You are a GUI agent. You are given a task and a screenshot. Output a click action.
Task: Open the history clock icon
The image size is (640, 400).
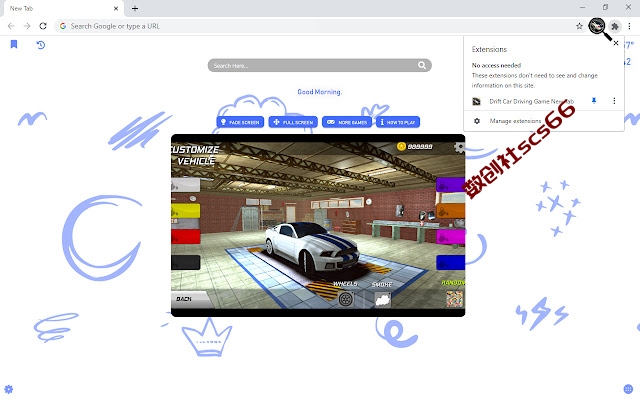40,44
